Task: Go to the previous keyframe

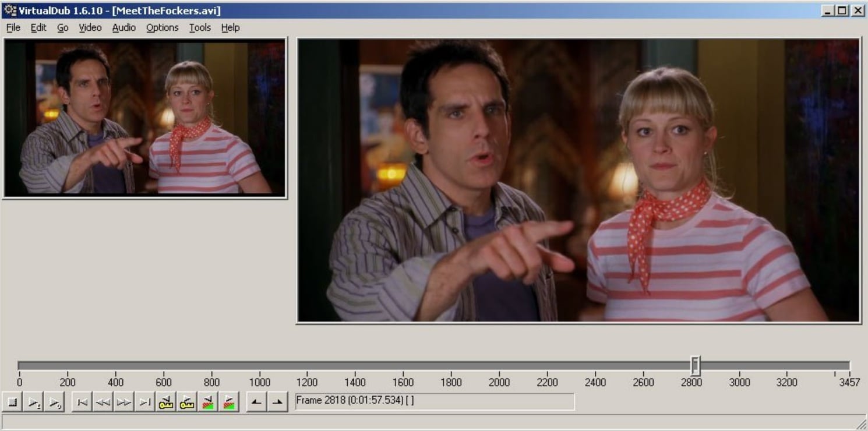Action: (x=165, y=401)
